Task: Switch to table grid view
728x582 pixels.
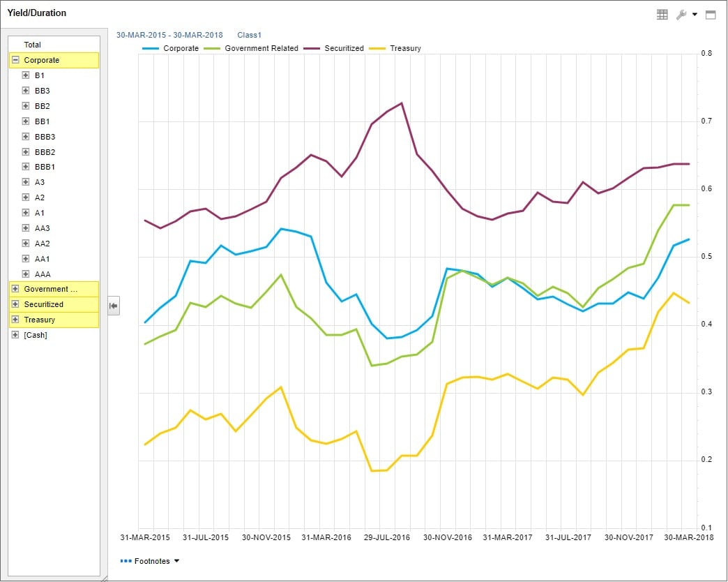Action: coord(662,15)
